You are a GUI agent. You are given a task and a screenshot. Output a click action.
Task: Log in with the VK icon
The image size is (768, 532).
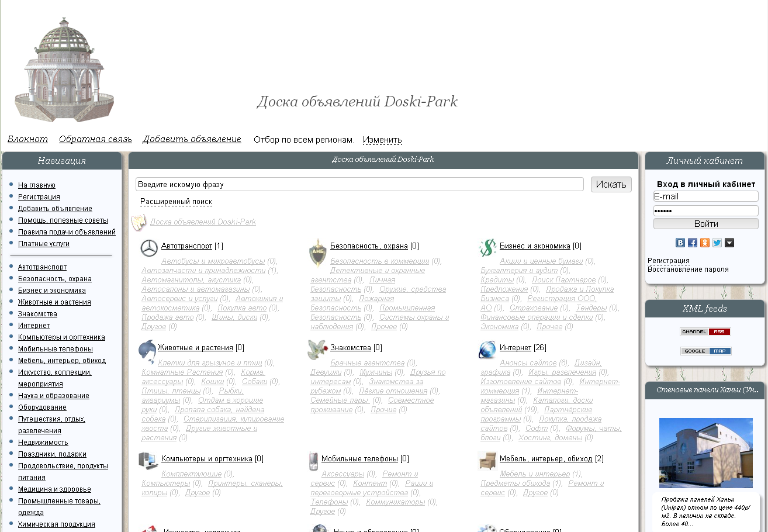tap(680, 243)
